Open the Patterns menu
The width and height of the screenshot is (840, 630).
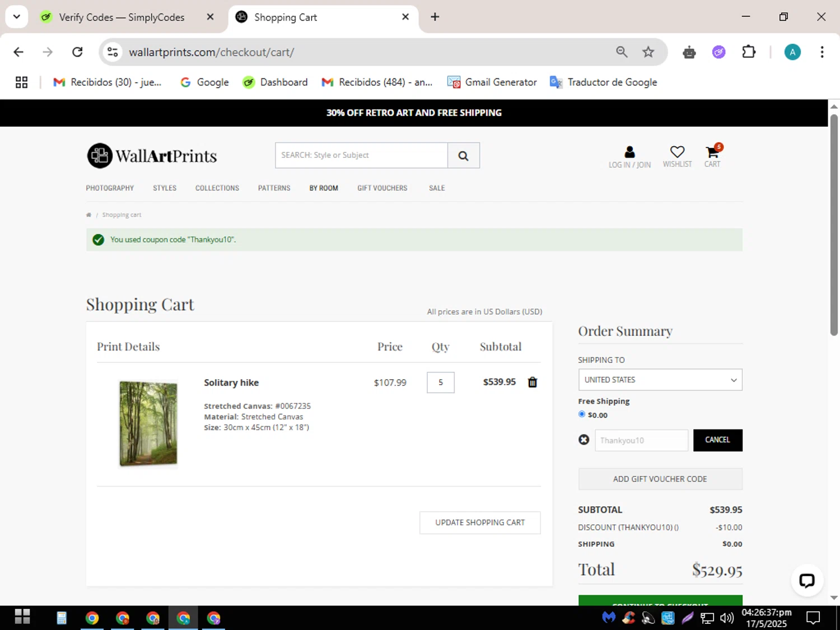274,188
